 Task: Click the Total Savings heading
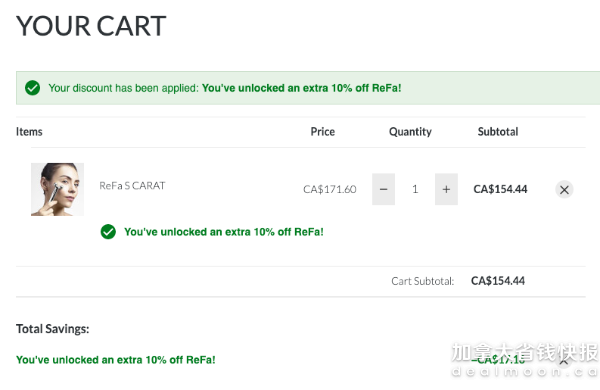pos(52,329)
